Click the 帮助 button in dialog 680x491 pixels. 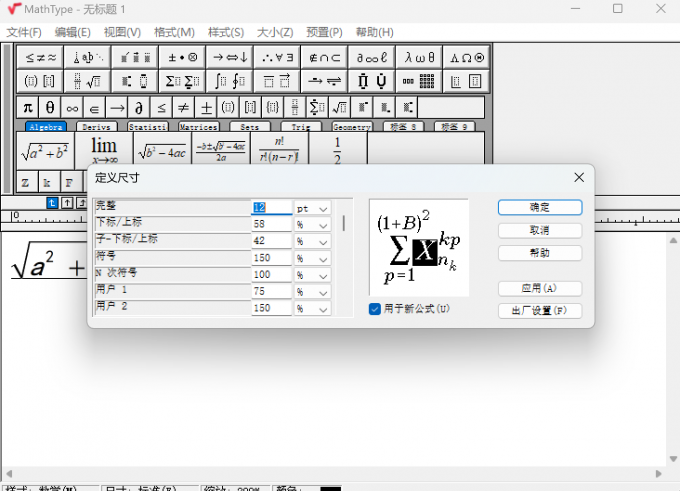point(540,253)
